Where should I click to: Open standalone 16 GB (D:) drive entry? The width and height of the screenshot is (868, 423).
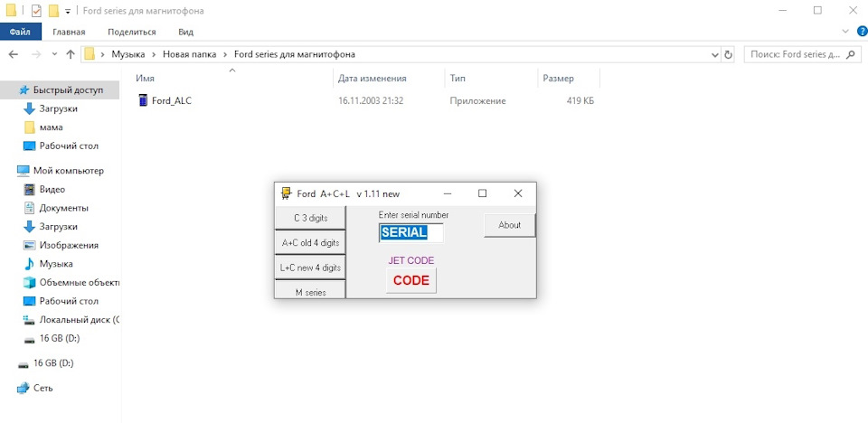click(x=53, y=363)
